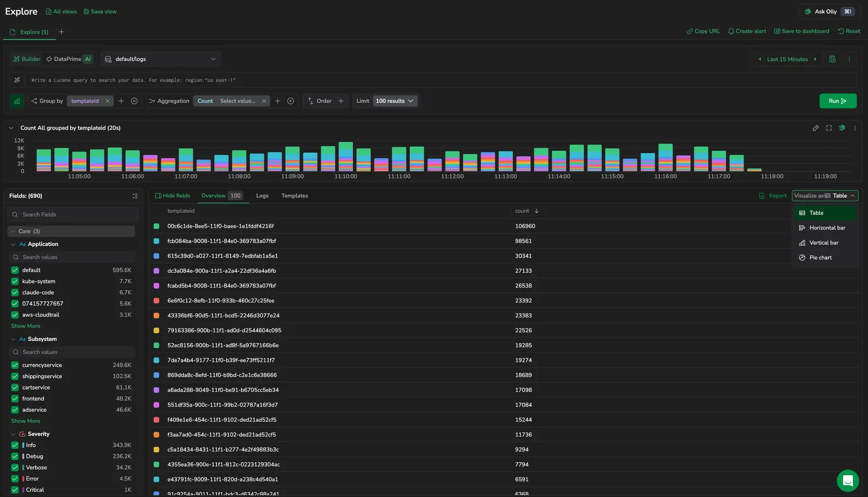Screen dimensions: 868x497
Task: Choose Horizontal bar visualization
Action: click(x=825, y=228)
